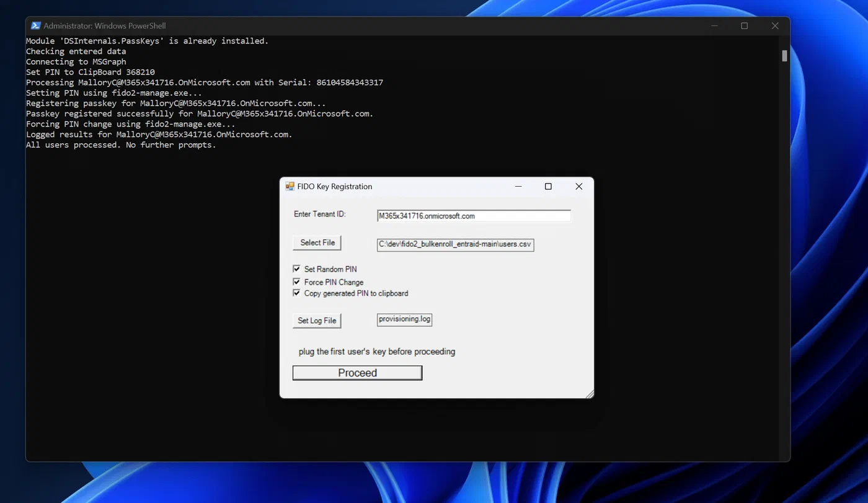The width and height of the screenshot is (868, 503).
Task: Minimize the FIDO Key Registration dialog
Action: click(x=518, y=186)
